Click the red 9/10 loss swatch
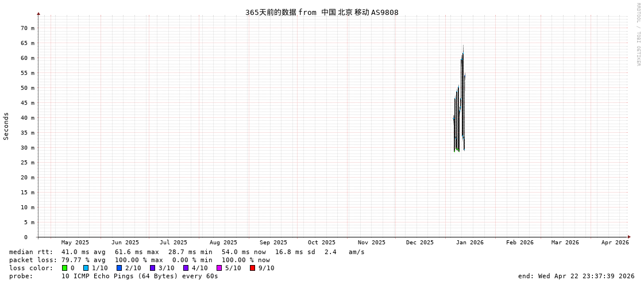Viewport: 644px width, 284px height. (253, 268)
